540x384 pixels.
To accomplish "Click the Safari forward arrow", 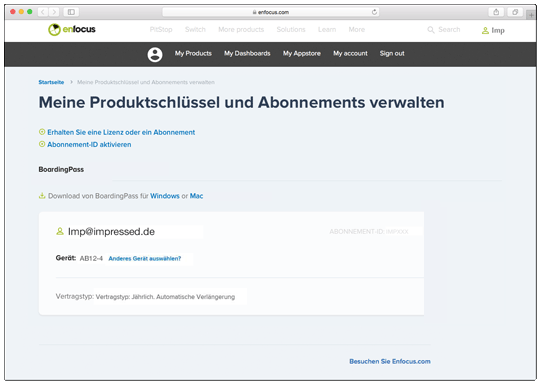I will tap(54, 12).
